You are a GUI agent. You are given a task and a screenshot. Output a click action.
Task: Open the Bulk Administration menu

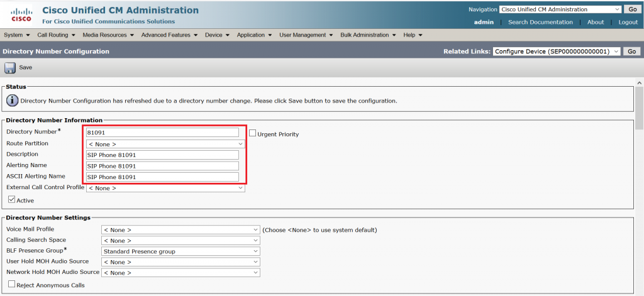[369, 35]
